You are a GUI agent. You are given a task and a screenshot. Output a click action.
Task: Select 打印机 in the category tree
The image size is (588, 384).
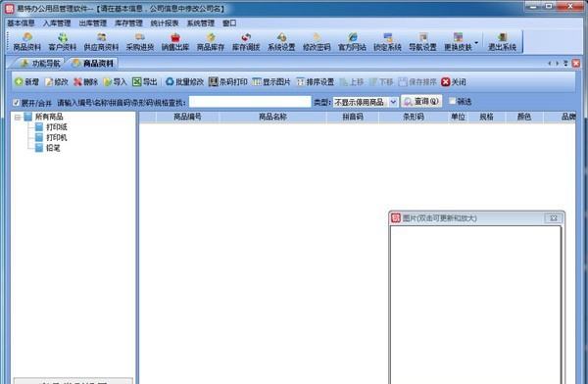point(56,137)
